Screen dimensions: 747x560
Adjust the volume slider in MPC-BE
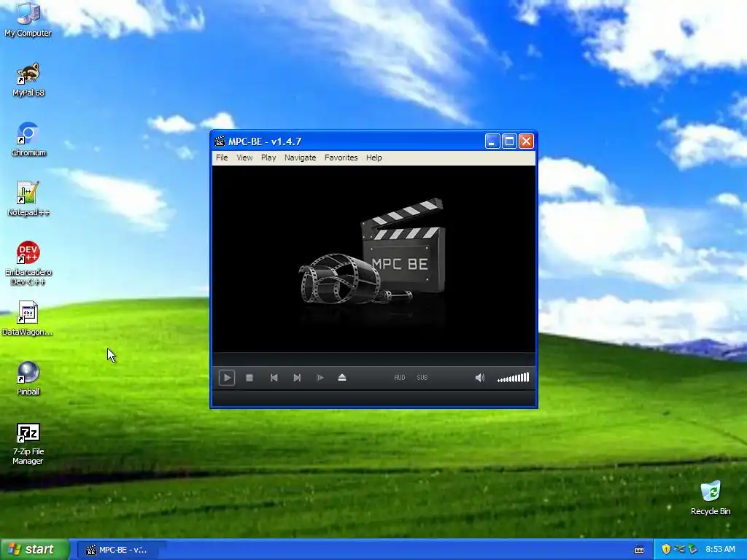(513, 378)
